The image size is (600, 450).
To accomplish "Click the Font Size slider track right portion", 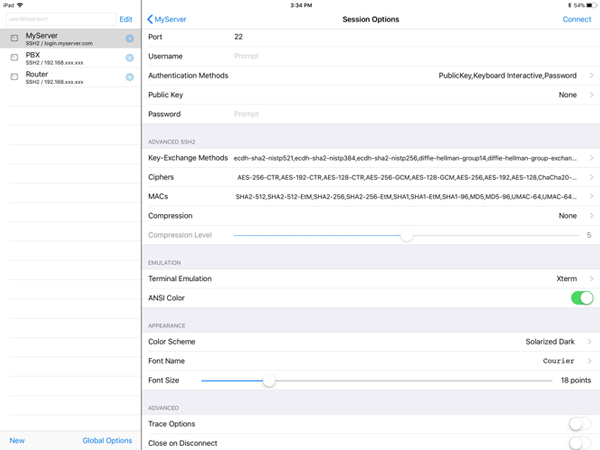I will point(414,380).
